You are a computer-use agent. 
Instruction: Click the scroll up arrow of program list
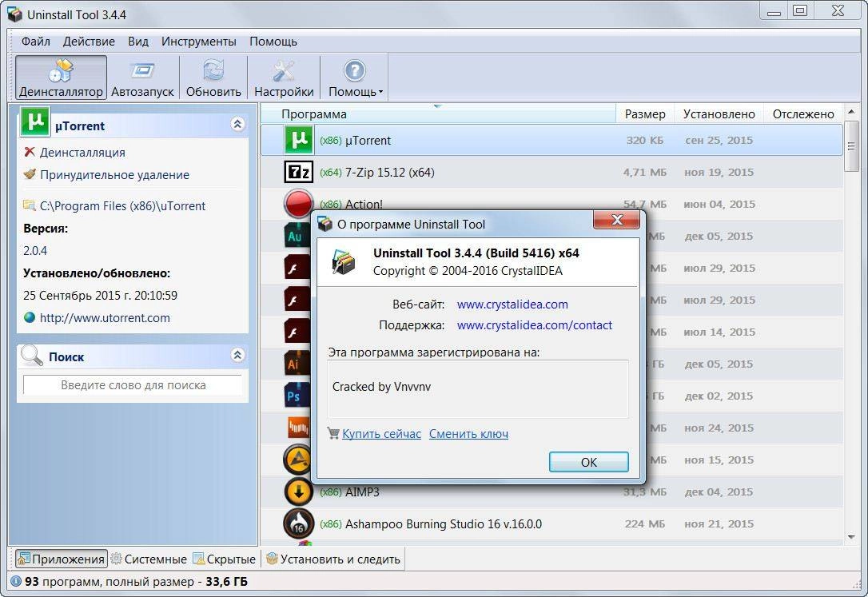(851, 113)
